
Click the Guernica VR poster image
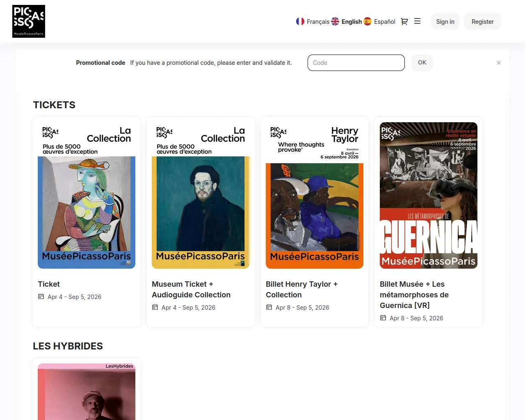click(429, 195)
